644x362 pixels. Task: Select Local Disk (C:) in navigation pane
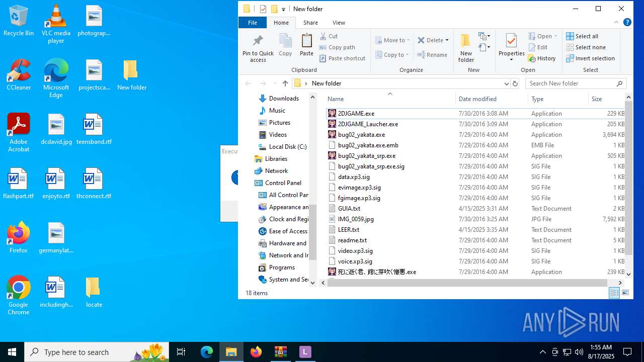coord(282,147)
